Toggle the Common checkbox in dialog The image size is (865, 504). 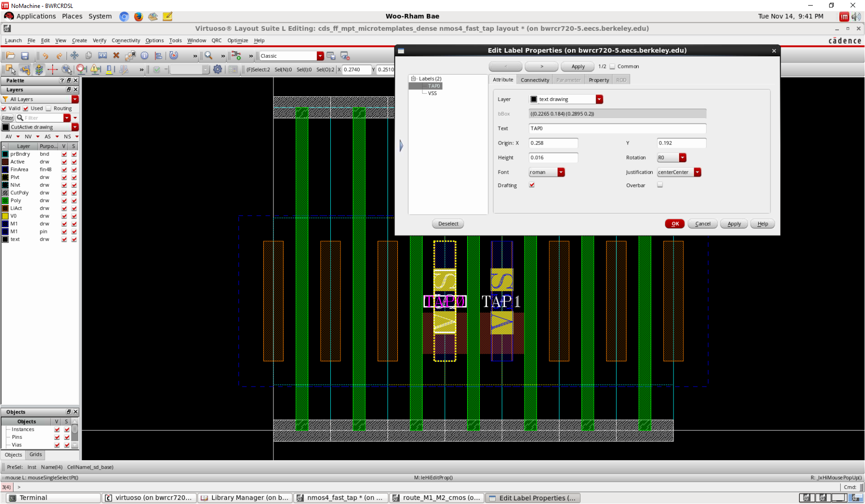coord(613,67)
